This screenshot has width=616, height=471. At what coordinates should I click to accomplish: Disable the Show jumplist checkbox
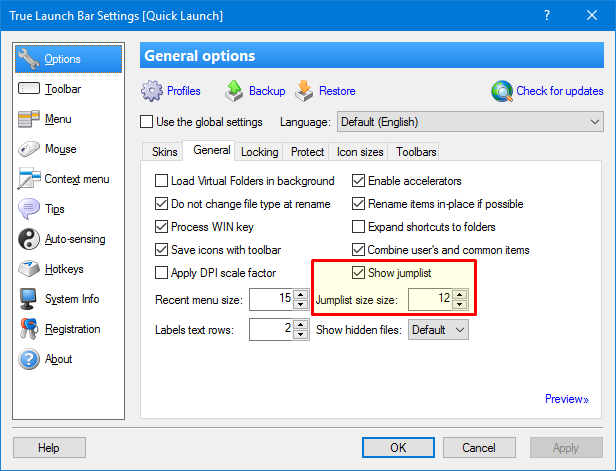pyautogui.click(x=359, y=273)
